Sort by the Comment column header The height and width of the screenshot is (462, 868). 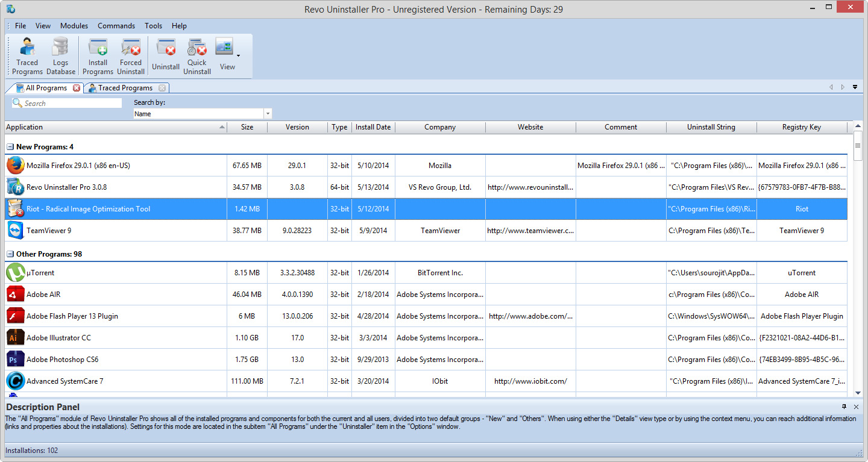point(621,127)
